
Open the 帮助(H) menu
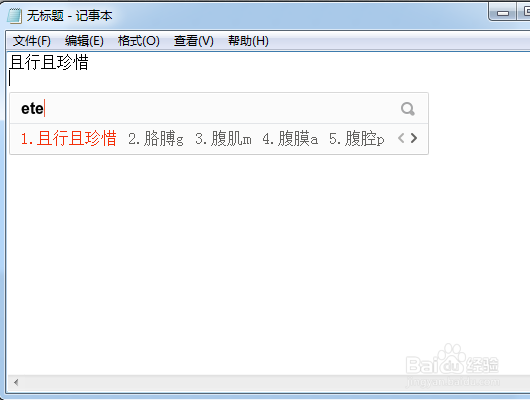coord(248,41)
